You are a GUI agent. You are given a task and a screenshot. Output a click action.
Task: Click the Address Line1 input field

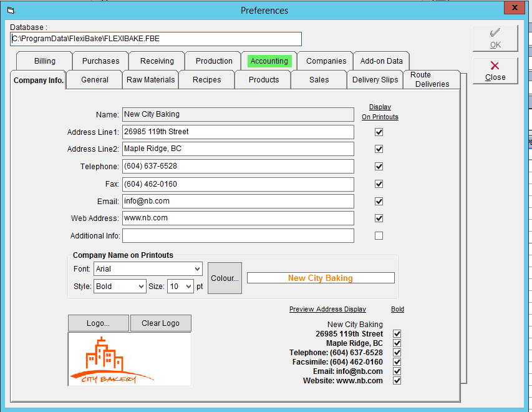pos(238,132)
